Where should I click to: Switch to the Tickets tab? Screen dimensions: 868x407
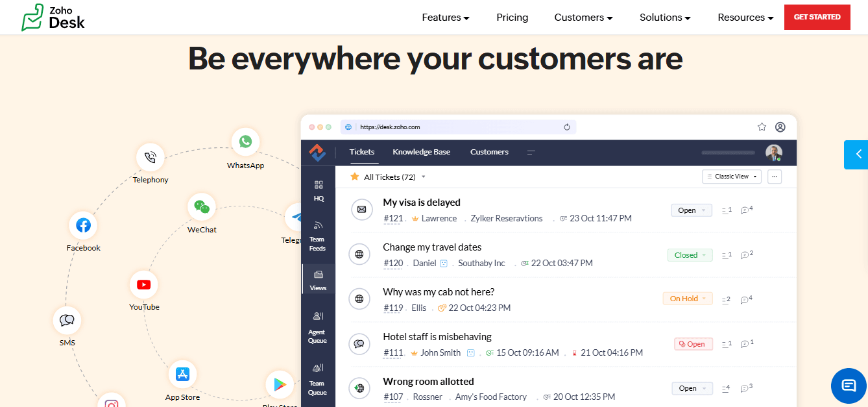click(x=362, y=152)
